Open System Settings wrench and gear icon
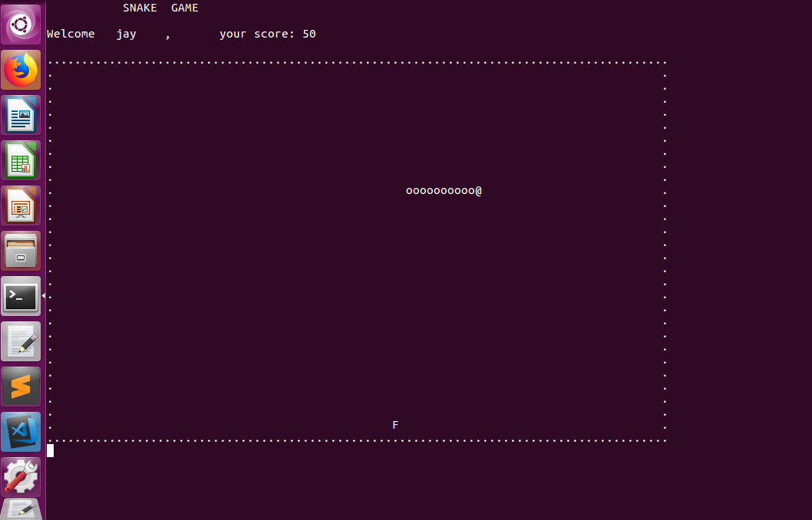The image size is (812, 520). point(21,477)
